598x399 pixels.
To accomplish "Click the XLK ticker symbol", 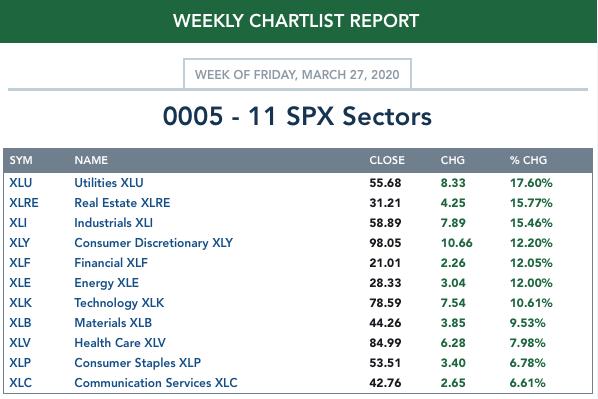I will pos(20,303).
